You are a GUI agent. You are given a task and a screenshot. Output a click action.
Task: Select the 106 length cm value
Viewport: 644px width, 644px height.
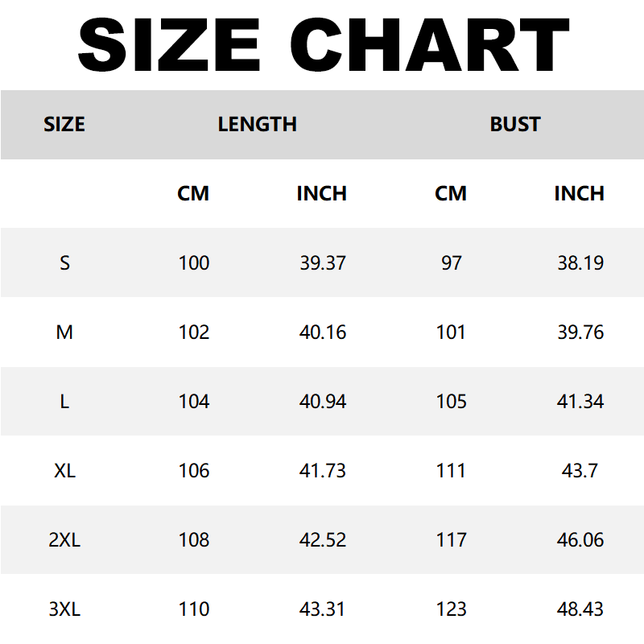(194, 471)
